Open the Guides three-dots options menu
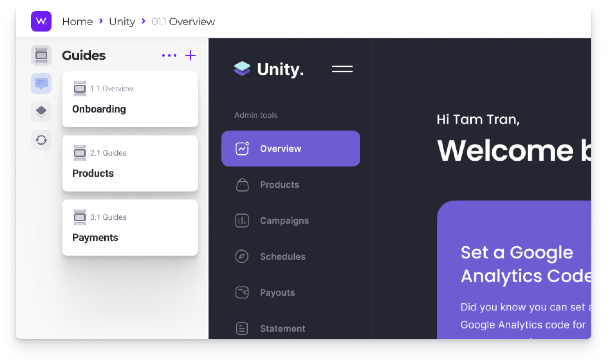The width and height of the screenshot is (607, 364). click(x=169, y=55)
